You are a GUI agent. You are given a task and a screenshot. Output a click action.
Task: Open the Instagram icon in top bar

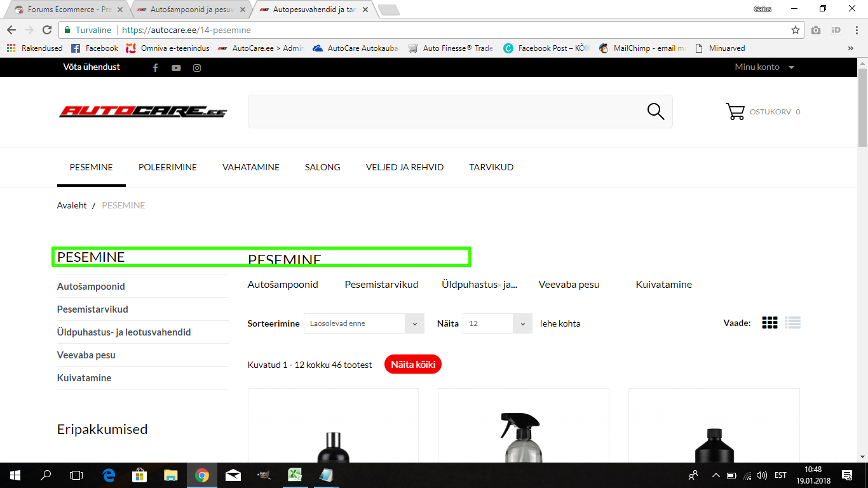point(197,67)
